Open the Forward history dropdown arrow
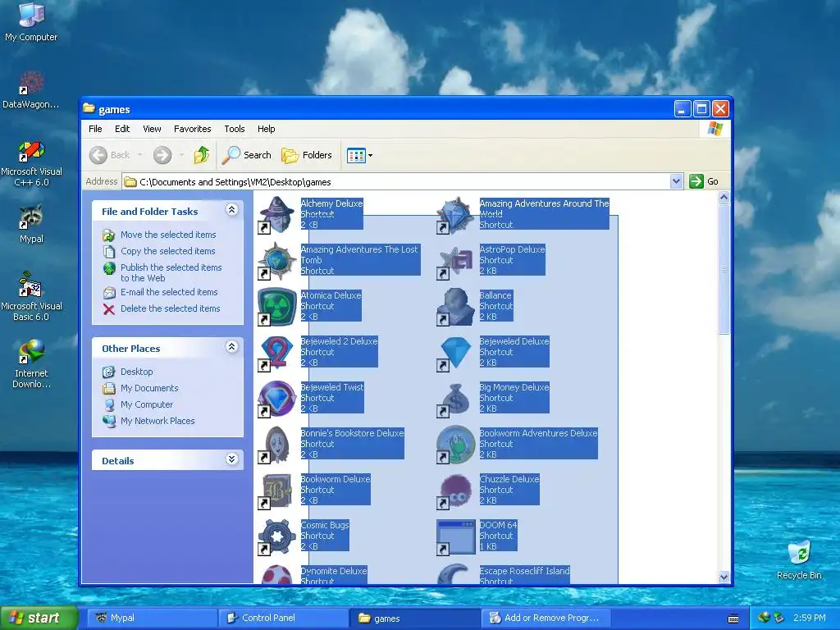Screen dimensions: 840x630 tap(181, 155)
